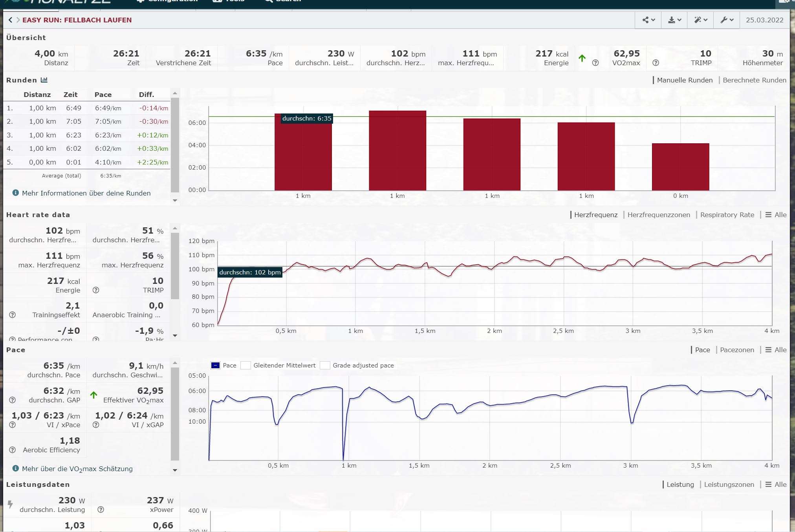
Task: Open Mehr über die VO2max Schätzung link
Action: pyautogui.click(x=77, y=469)
